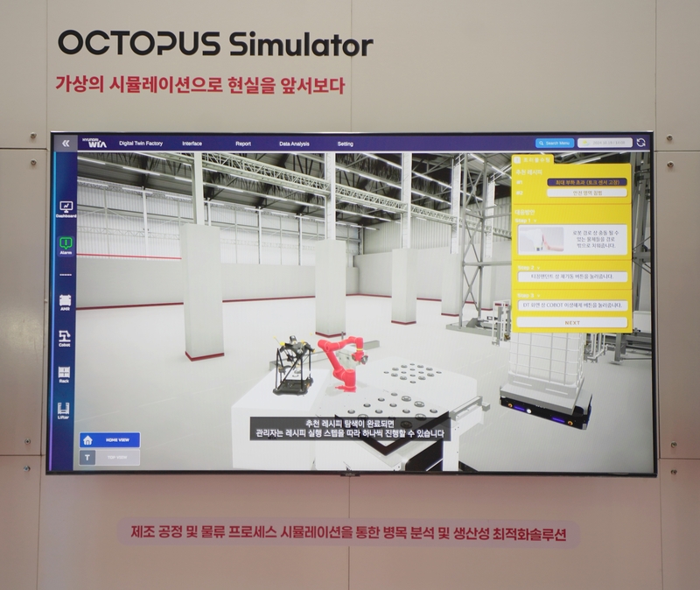Viewport: 700px width, 590px height.
Task: Switch to Top View
Action: [x=109, y=457]
